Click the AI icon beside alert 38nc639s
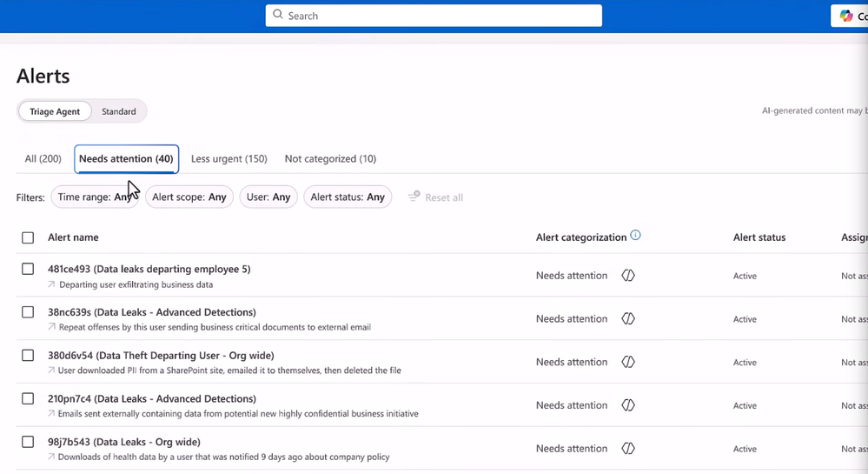Screen dimensions: 868x474 (x=628, y=319)
